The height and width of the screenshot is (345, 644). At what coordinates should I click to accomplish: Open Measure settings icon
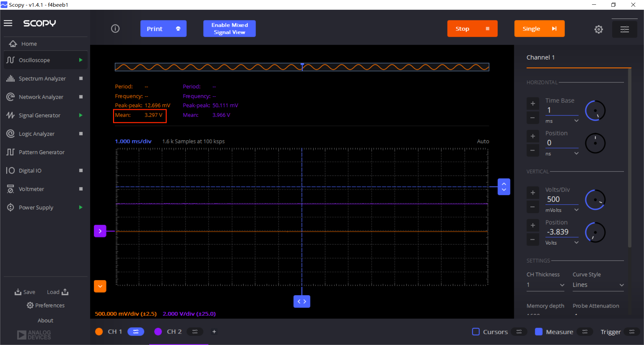coord(585,332)
